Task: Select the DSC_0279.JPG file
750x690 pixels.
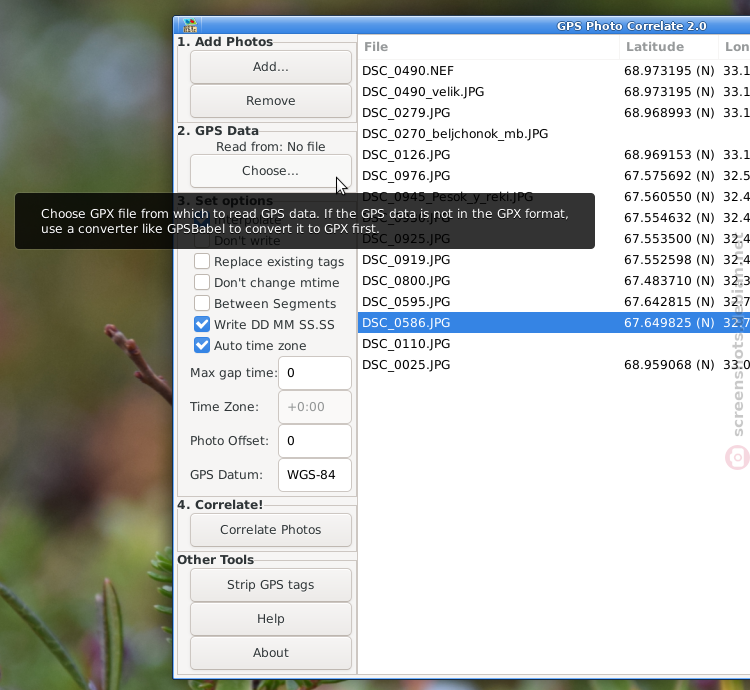Action: (x=406, y=113)
